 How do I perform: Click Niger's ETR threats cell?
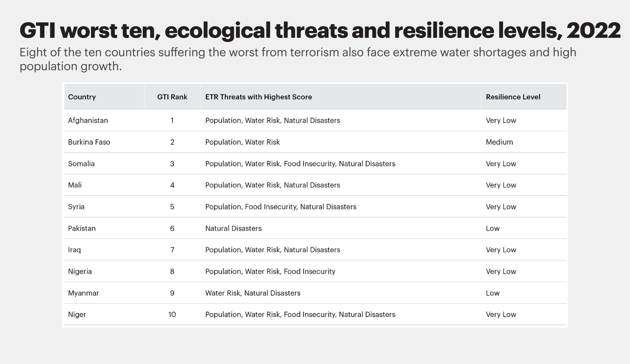pyautogui.click(x=300, y=314)
